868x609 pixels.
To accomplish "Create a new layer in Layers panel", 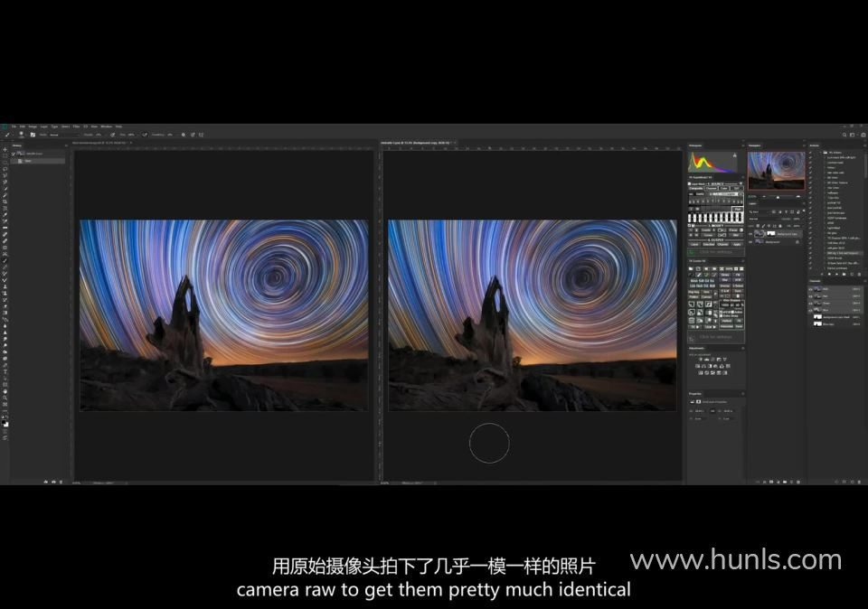I will (792, 482).
